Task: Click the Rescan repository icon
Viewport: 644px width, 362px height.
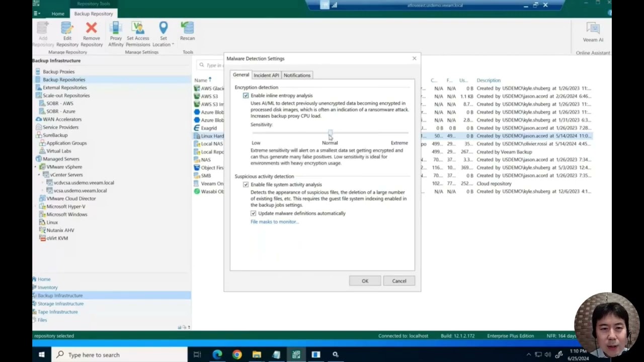Action: (x=187, y=28)
